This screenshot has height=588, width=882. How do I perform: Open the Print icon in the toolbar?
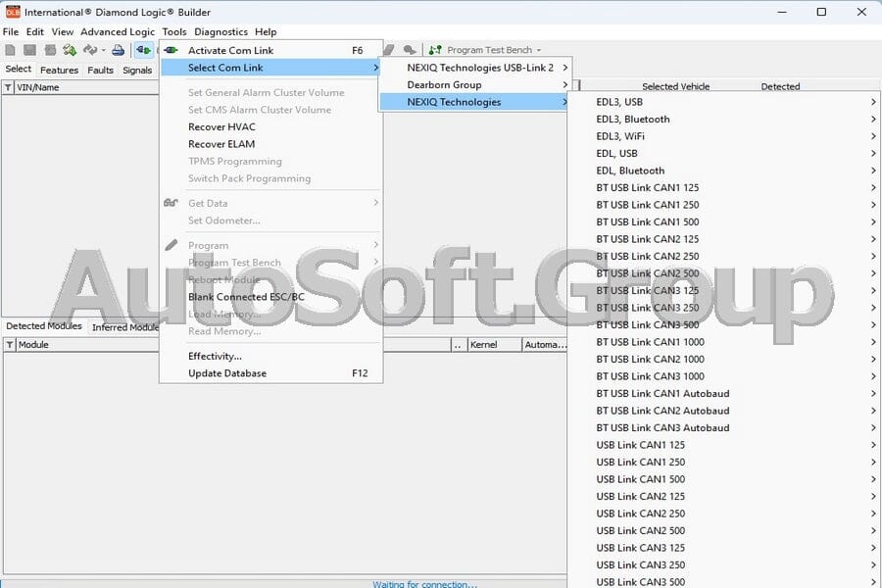pos(116,49)
